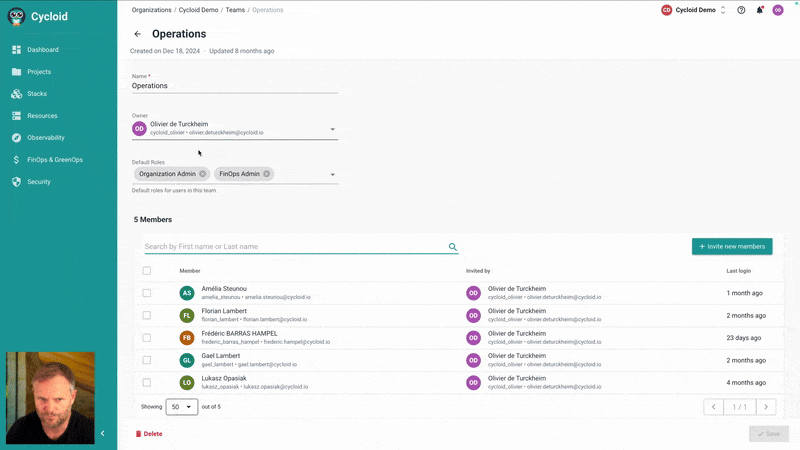Click Invite new members button
The height and width of the screenshot is (450, 800).
(x=732, y=246)
